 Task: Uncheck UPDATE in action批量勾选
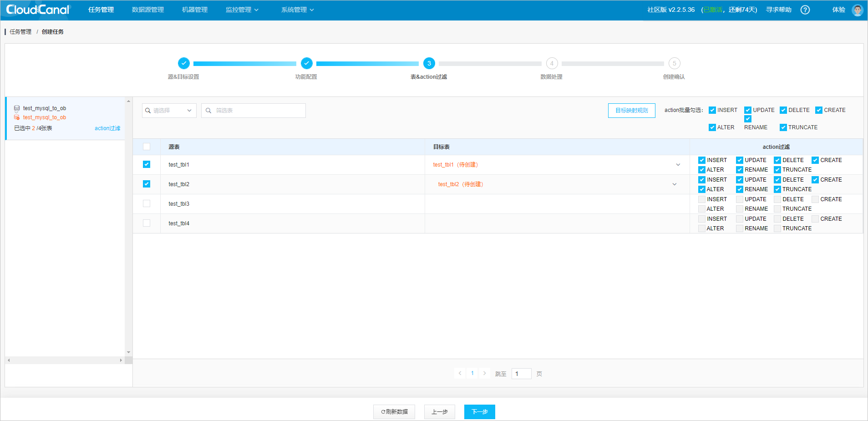pos(747,110)
